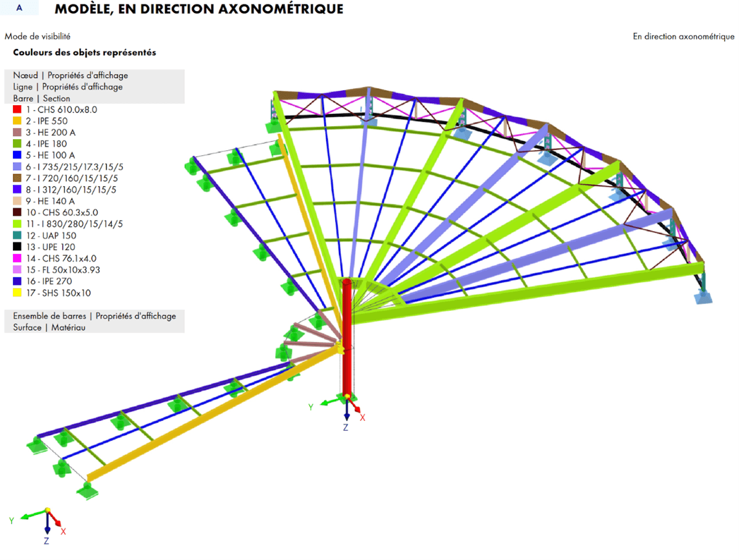Click the blue support at far right column base
Screen dimensions: 739x560
pyautogui.click(x=703, y=297)
